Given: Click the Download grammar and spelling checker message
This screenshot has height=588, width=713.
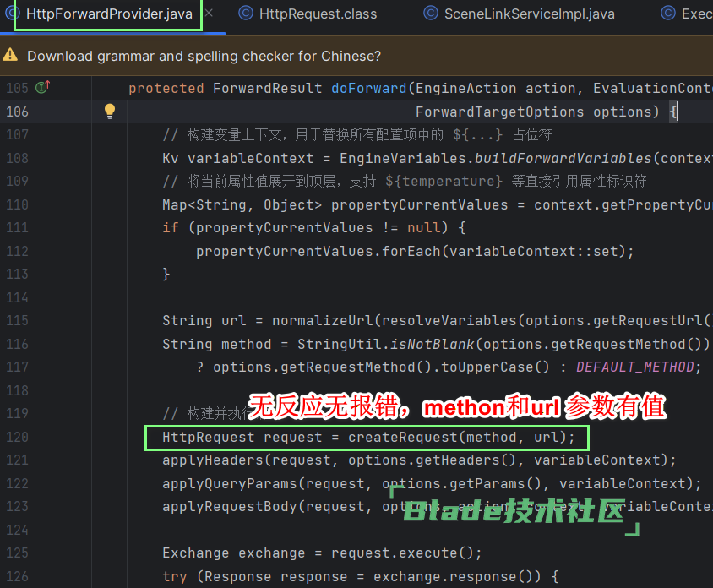Looking at the screenshot, I should pyautogui.click(x=204, y=56).
